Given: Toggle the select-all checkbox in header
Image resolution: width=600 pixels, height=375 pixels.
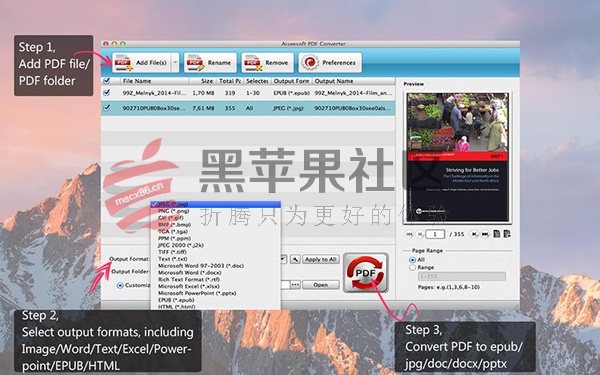Looking at the screenshot, I should point(107,81).
